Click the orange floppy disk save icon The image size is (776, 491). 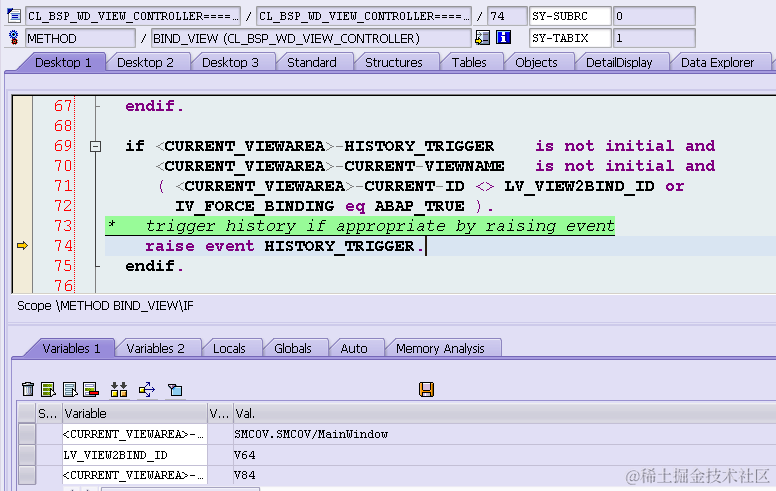coord(426,390)
